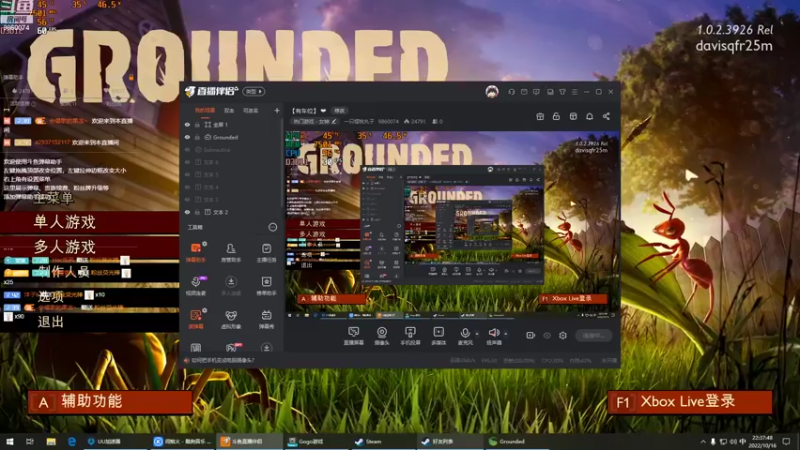
Task: Select 多人游戏 in Grounded main menu
Action: point(65,247)
